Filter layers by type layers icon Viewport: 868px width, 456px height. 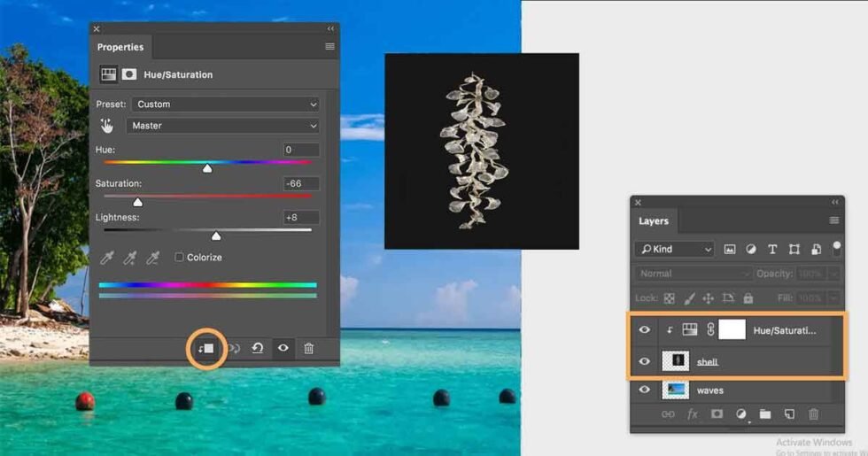772,250
